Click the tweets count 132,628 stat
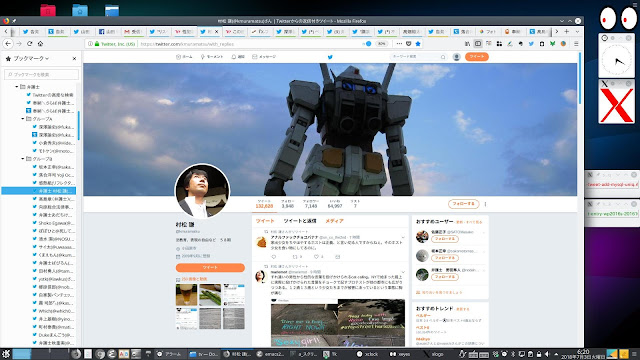Screen dimensions: 640x360 (264, 204)
